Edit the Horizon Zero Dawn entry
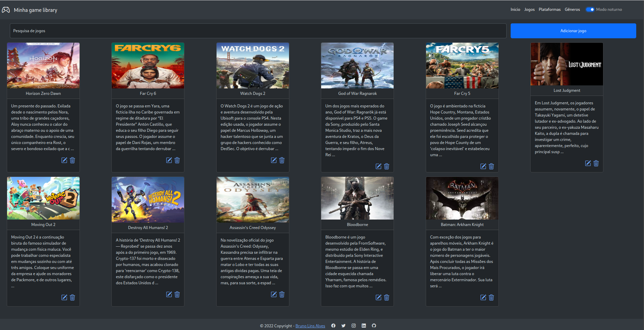 (x=64, y=160)
